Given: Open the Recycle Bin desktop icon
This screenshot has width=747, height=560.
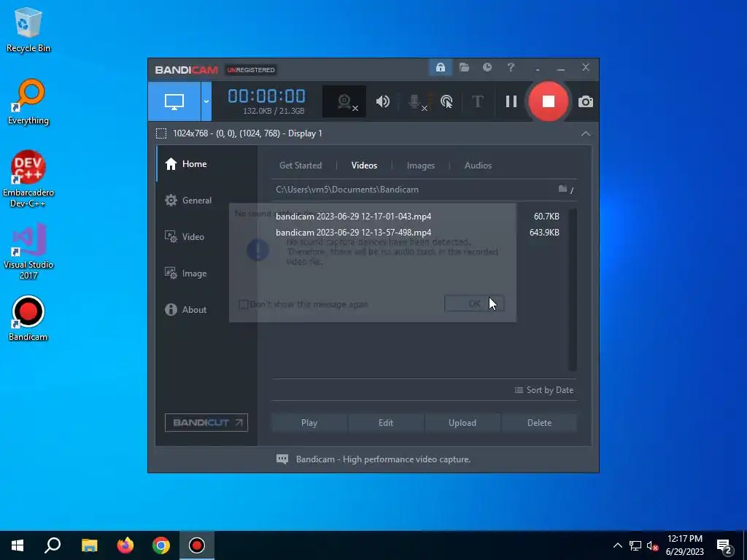Looking at the screenshot, I should click(x=28, y=30).
